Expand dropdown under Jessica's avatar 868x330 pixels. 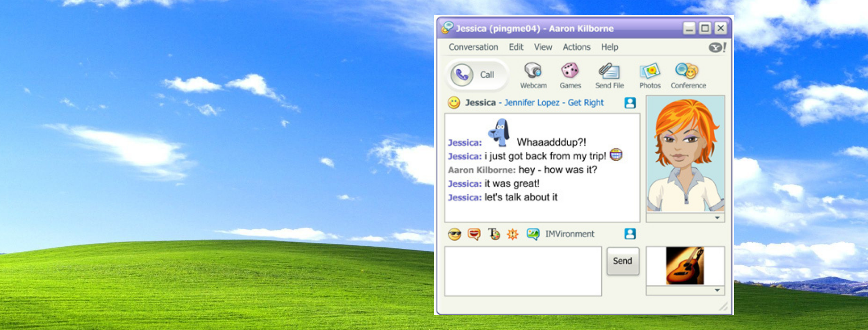coord(717,218)
